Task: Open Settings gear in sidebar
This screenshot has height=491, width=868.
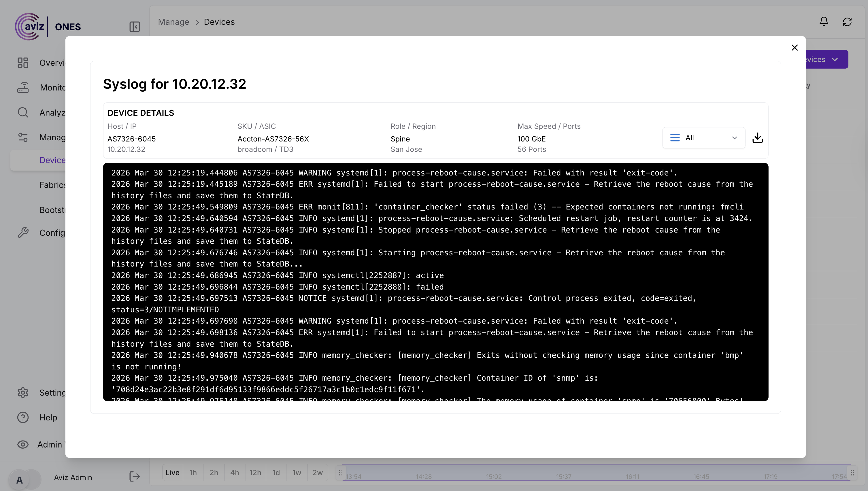Action: [23, 392]
